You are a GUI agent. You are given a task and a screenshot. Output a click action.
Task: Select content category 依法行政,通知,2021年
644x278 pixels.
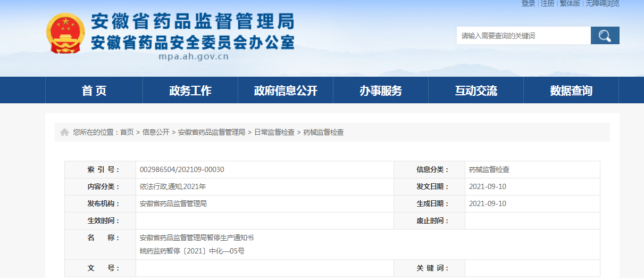pyautogui.click(x=173, y=187)
